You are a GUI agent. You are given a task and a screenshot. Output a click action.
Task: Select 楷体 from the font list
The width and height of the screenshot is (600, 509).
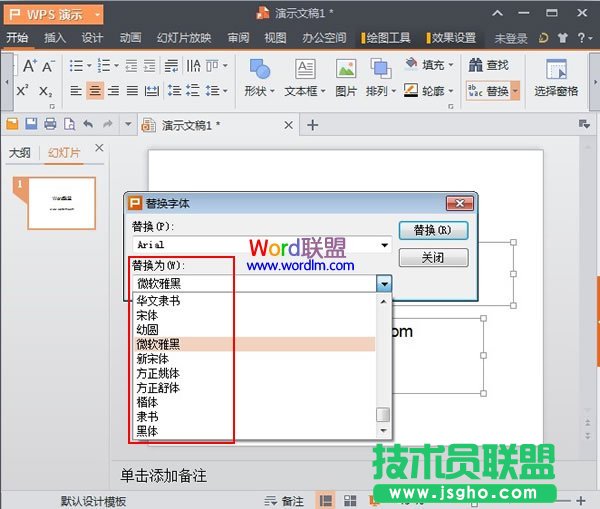pos(147,402)
